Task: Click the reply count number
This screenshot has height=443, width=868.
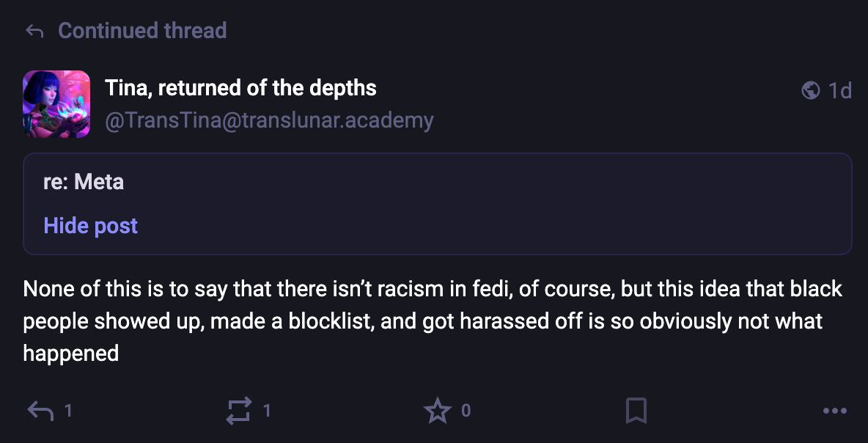Action: click(68, 411)
